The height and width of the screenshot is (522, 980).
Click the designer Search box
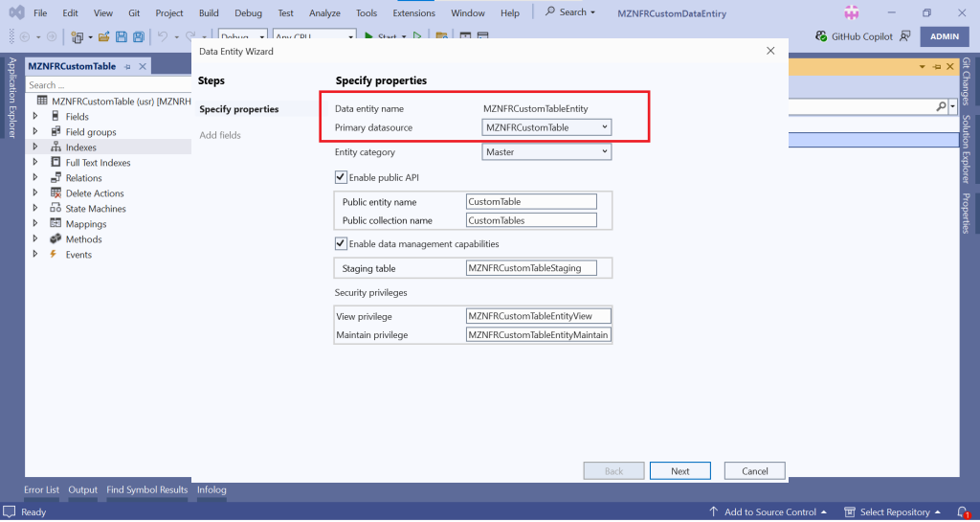click(x=108, y=85)
